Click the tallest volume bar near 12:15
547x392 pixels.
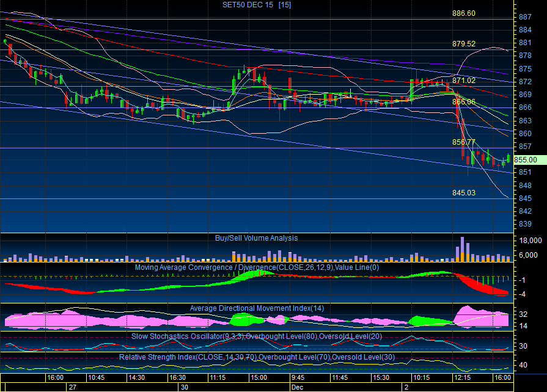(x=462, y=250)
